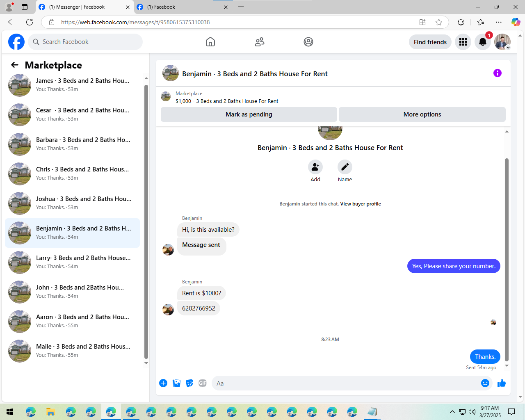Open a new browser tab
The image size is (525, 420).
241,7
